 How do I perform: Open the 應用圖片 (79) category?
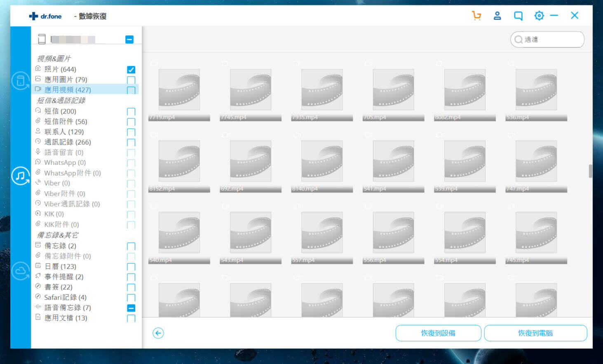click(66, 80)
